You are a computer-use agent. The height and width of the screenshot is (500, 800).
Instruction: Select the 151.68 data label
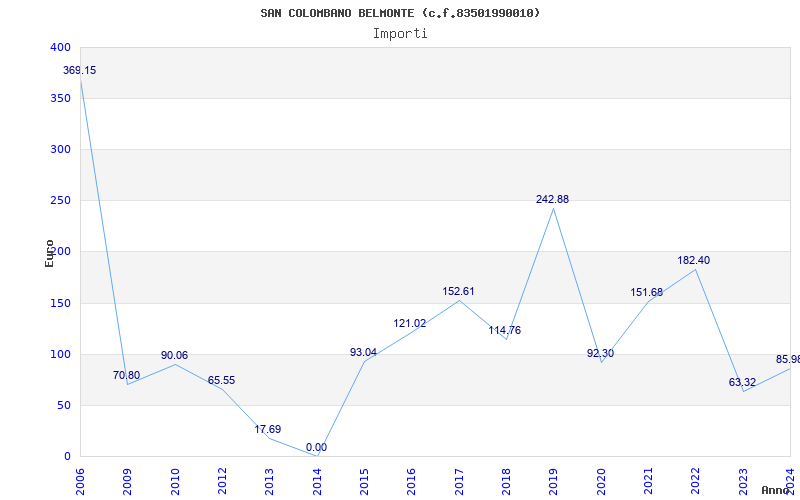646,292
